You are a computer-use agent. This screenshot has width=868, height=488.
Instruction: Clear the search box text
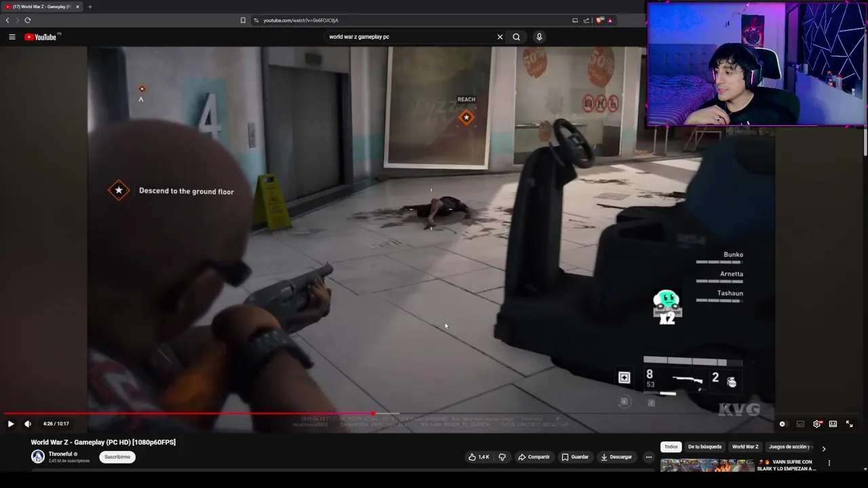click(x=500, y=37)
